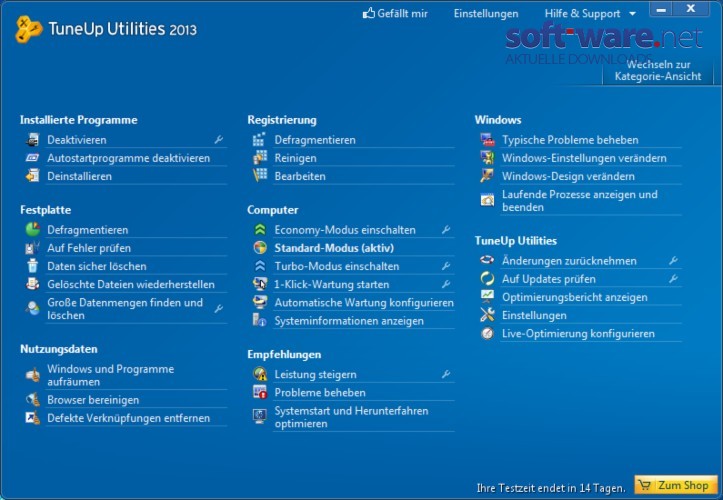This screenshot has height=500, width=723.
Task: Click the Windows und Programme aufräumen icon
Action: (33, 375)
